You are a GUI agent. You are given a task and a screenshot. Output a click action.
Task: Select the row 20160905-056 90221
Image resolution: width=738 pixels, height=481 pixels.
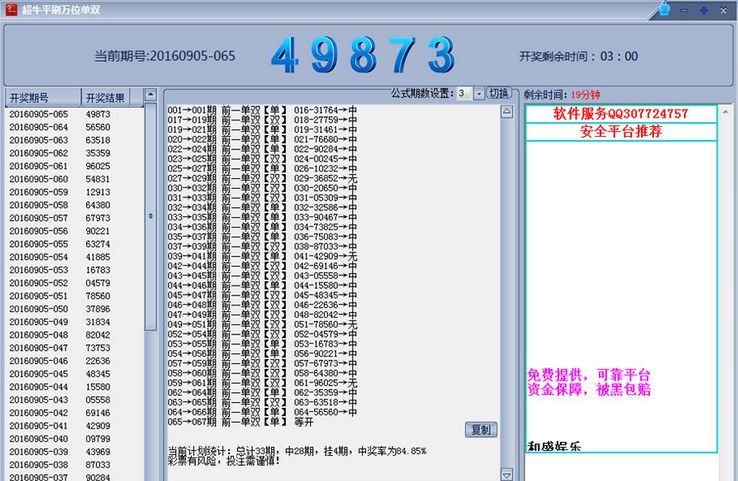click(74, 231)
